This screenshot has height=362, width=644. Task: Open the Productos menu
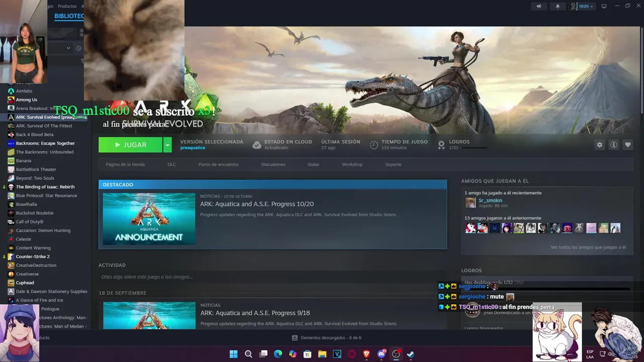(67, 6)
